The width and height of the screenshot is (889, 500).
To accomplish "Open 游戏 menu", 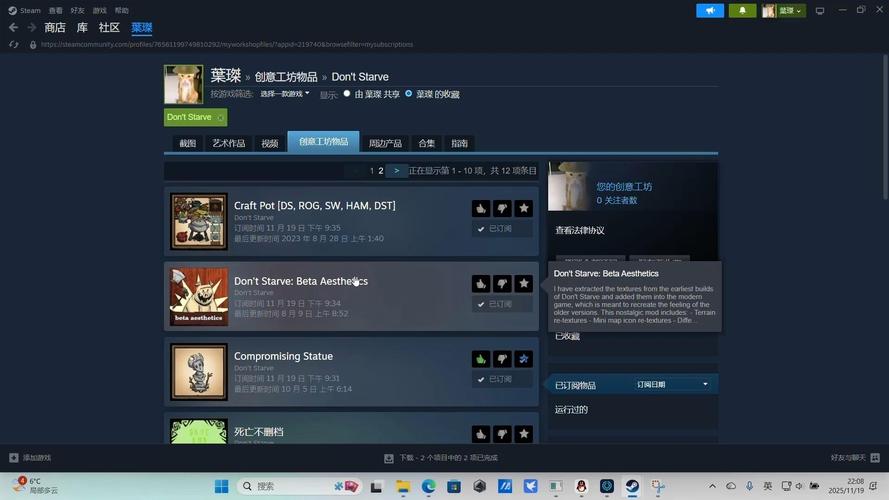I will click(x=100, y=10).
